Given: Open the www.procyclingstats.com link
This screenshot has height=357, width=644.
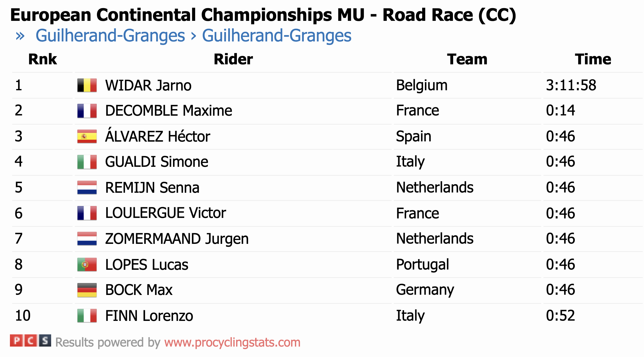Looking at the screenshot, I should point(232,342).
